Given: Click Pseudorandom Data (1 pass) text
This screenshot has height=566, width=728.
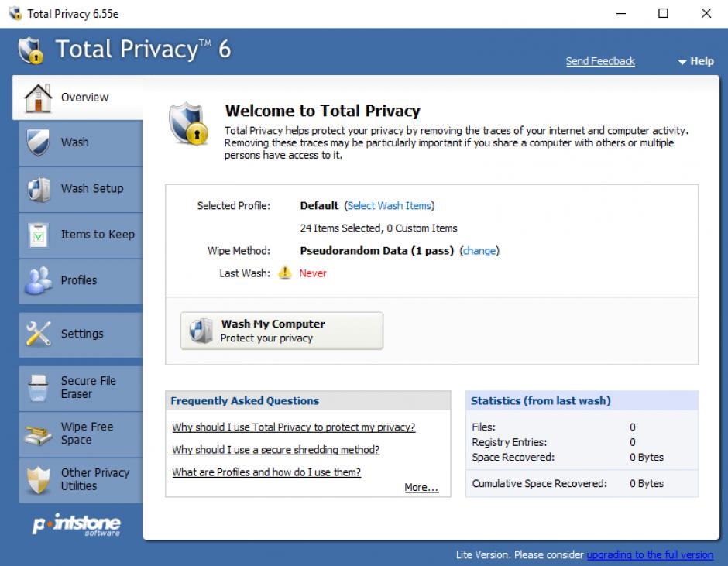Looking at the screenshot, I should coord(376,251).
